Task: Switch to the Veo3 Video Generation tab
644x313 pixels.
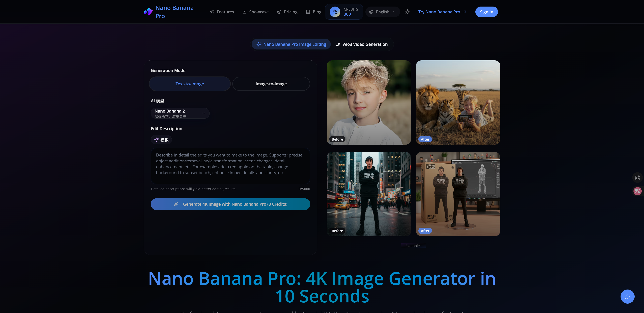Action: pyautogui.click(x=362, y=44)
